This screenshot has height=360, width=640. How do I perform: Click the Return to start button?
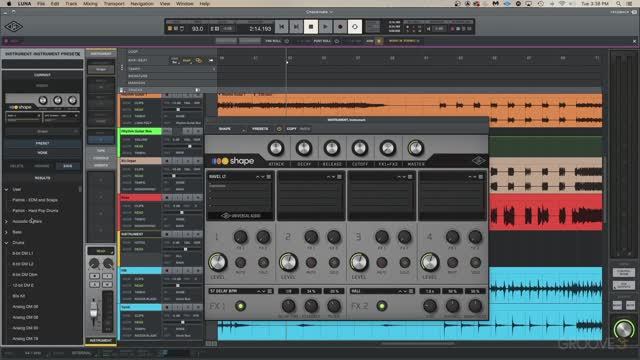(x=281, y=27)
